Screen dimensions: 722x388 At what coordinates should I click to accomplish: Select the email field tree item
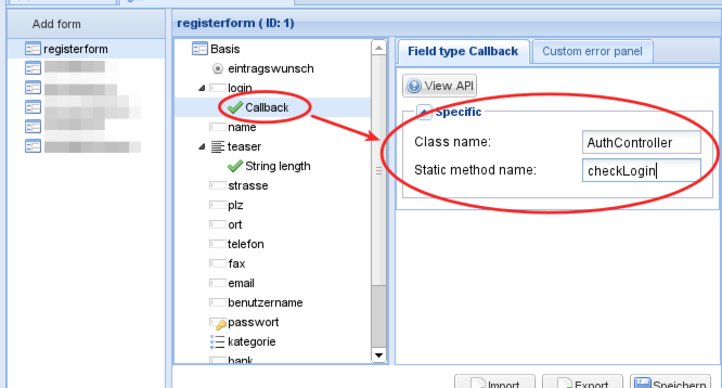[241, 283]
